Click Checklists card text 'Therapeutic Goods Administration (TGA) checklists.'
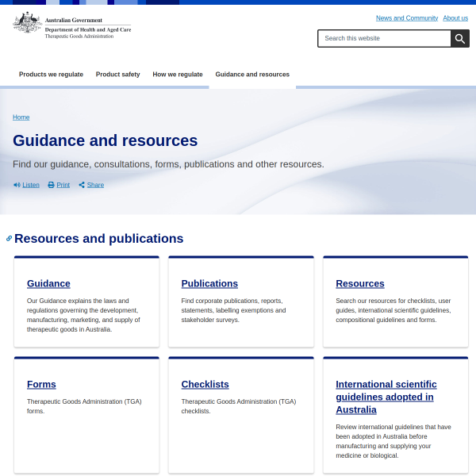Viewport: 476px width, 476px height. [x=239, y=406]
